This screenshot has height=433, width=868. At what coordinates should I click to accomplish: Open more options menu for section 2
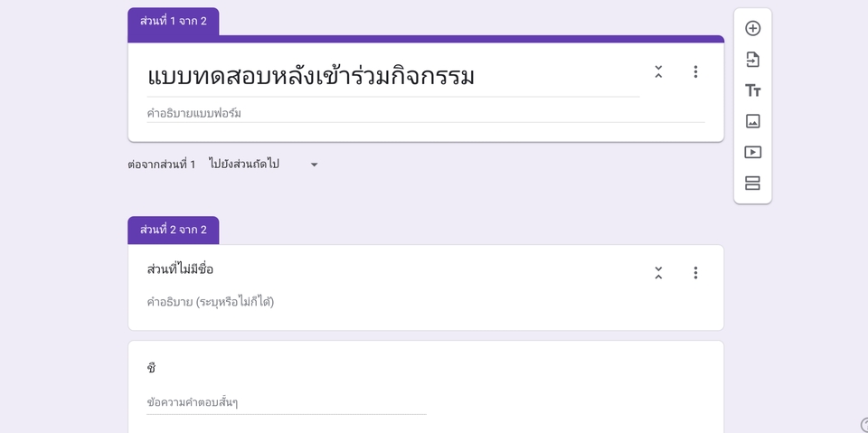pyautogui.click(x=695, y=272)
